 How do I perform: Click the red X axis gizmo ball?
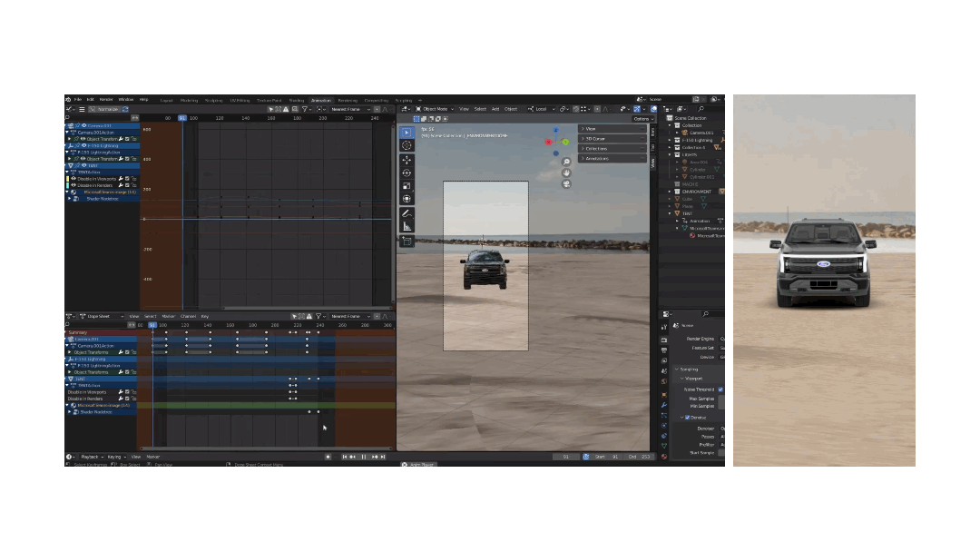pyautogui.click(x=548, y=142)
